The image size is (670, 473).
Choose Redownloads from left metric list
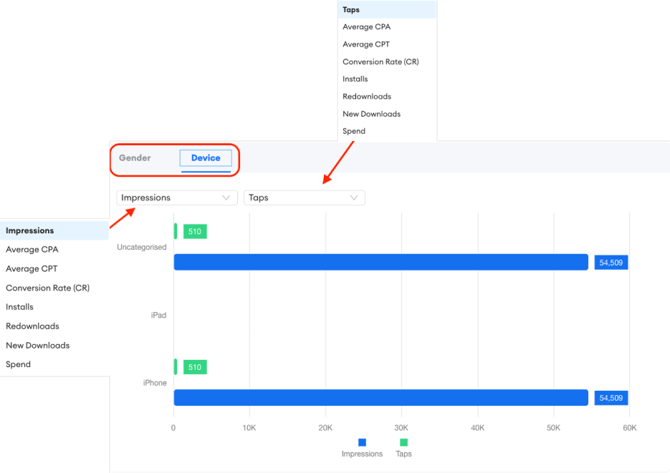32,326
